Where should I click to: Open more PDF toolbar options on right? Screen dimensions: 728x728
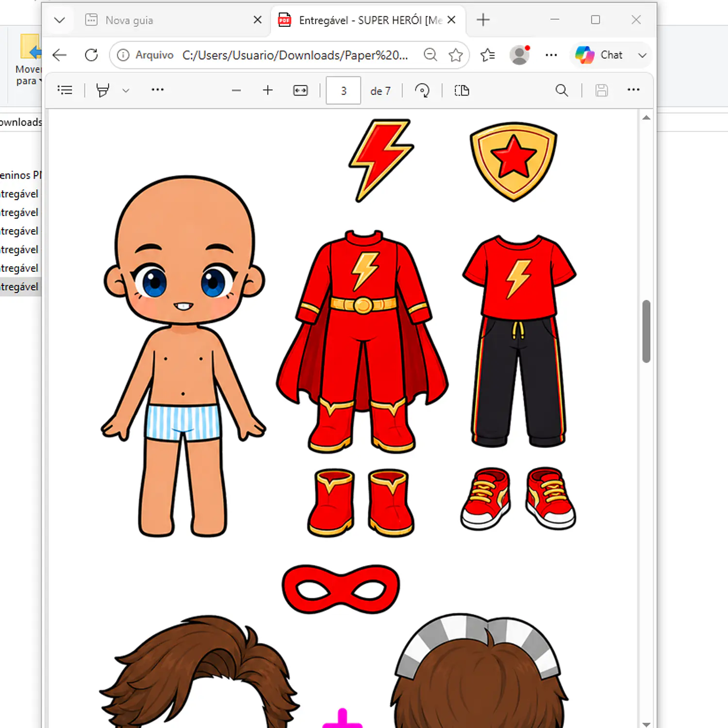(x=633, y=90)
